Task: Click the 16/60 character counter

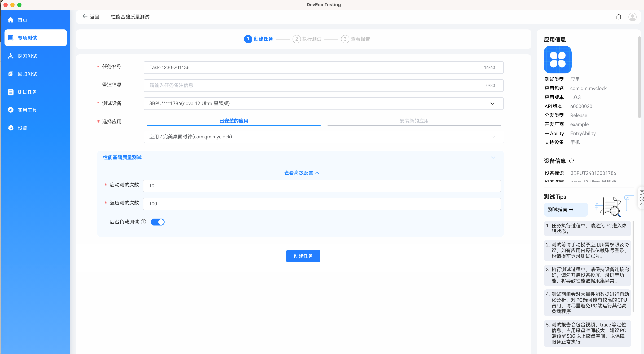Action: coord(489,68)
